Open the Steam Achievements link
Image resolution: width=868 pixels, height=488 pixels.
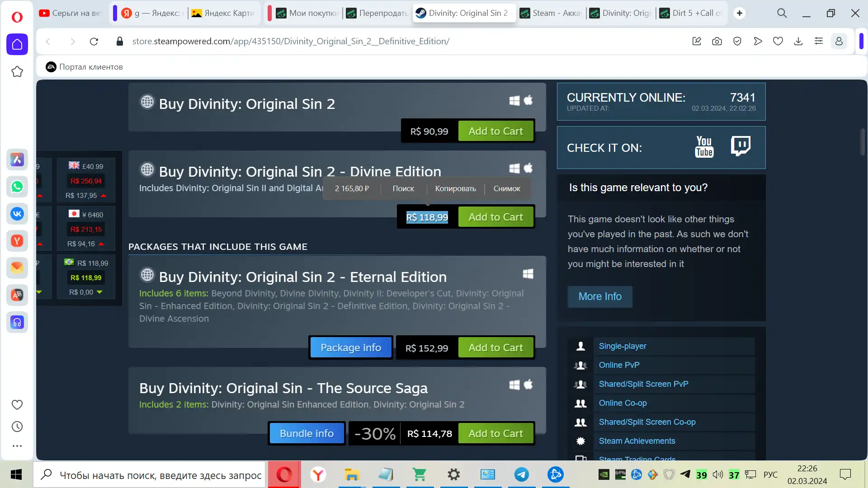click(637, 441)
